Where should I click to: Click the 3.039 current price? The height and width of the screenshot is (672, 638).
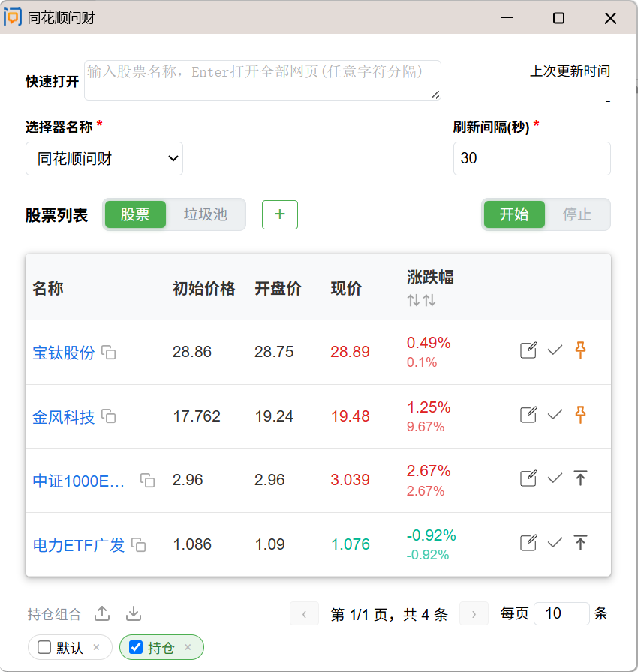tap(350, 480)
